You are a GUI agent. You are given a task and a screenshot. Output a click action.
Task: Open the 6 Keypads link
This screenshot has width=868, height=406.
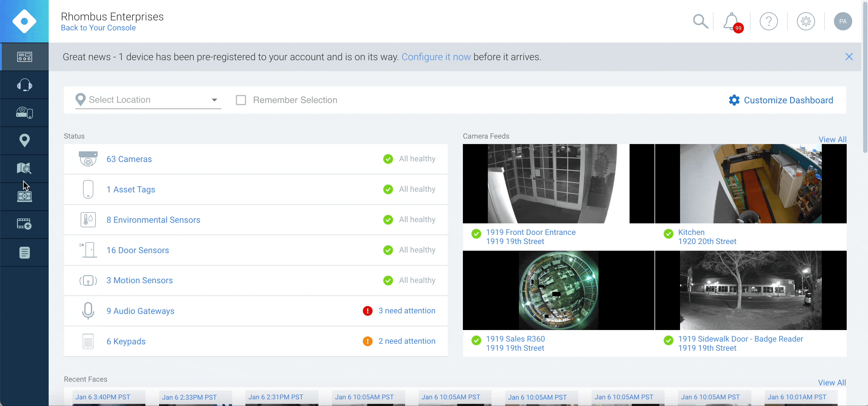[x=126, y=341]
